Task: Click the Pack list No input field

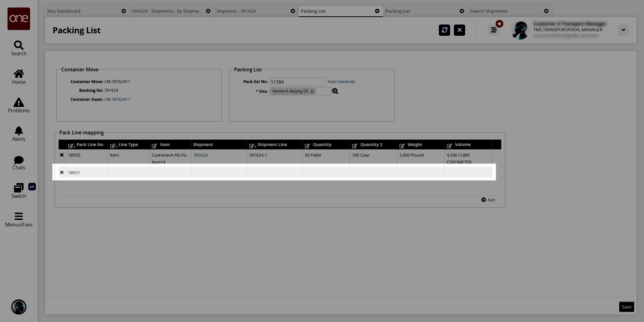Action: coord(297,82)
